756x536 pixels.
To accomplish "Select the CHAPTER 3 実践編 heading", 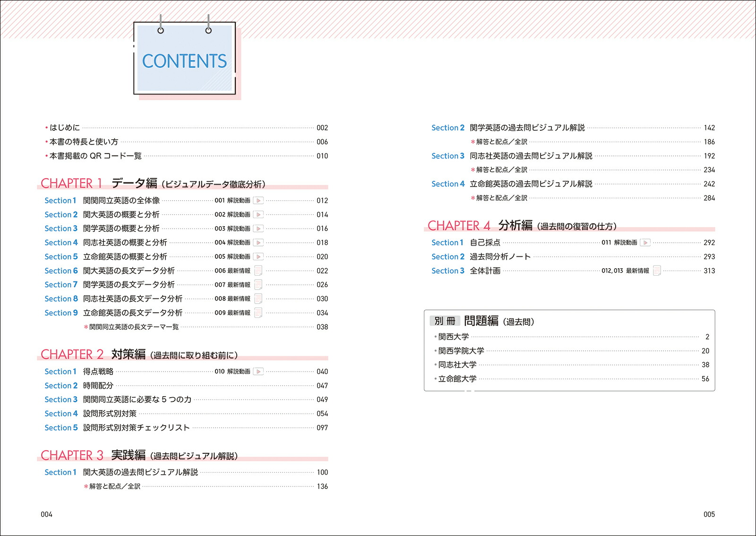I will click(139, 455).
